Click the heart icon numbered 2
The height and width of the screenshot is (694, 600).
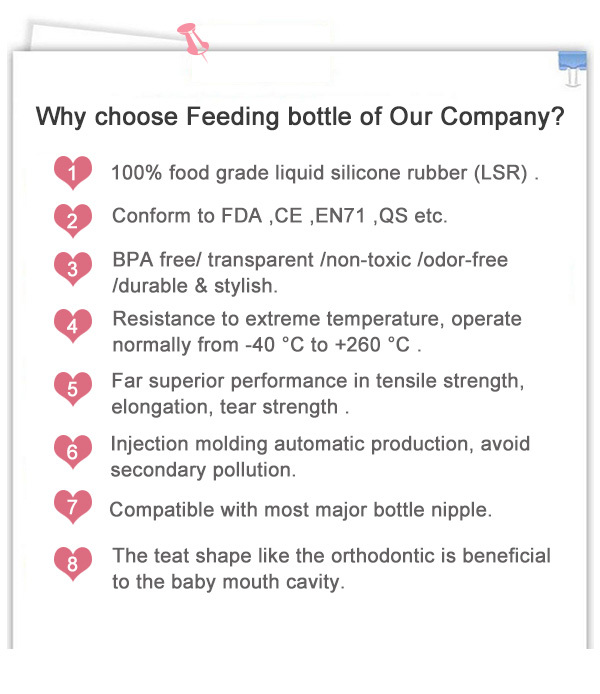coord(73,221)
